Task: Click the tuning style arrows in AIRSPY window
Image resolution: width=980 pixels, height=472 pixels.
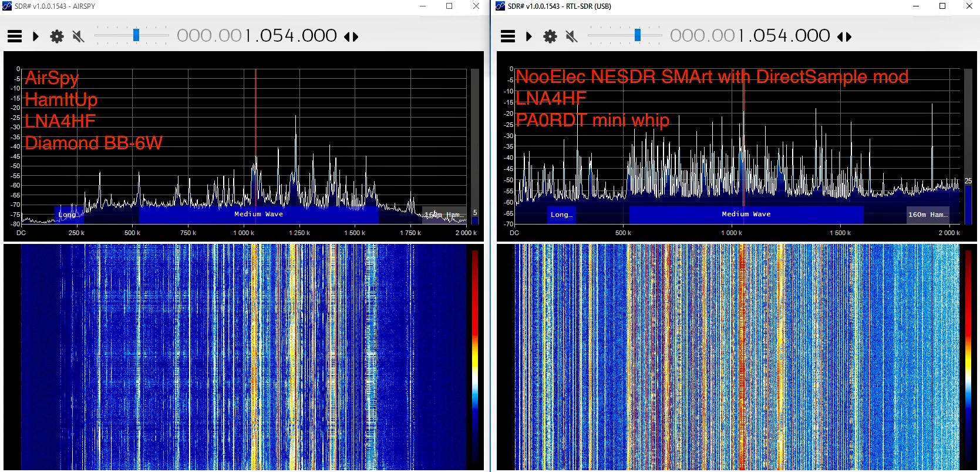Action: pyautogui.click(x=351, y=37)
